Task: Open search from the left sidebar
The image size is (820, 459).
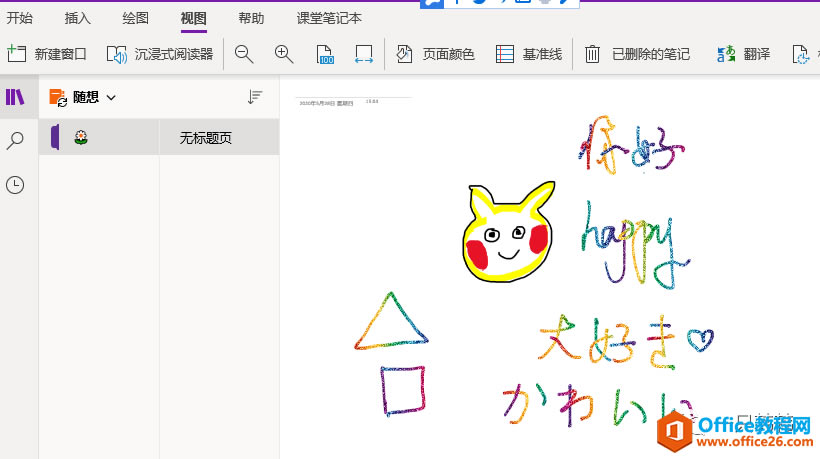Action: pyautogui.click(x=15, y=141)
